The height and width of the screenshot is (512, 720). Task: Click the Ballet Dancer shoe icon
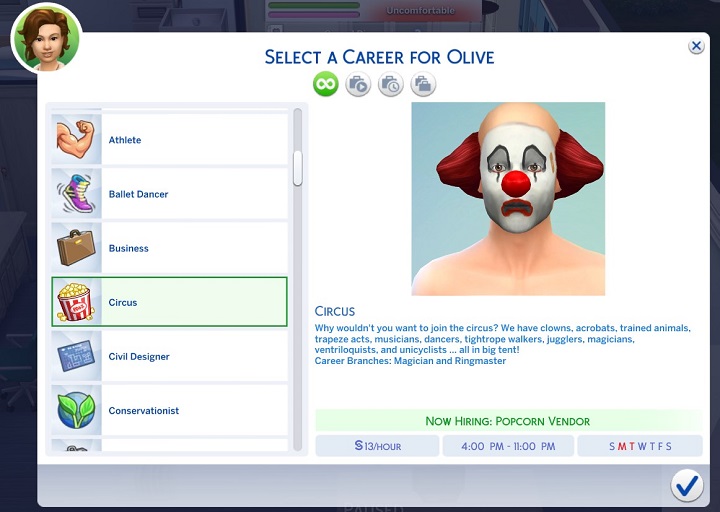(76, 194)
